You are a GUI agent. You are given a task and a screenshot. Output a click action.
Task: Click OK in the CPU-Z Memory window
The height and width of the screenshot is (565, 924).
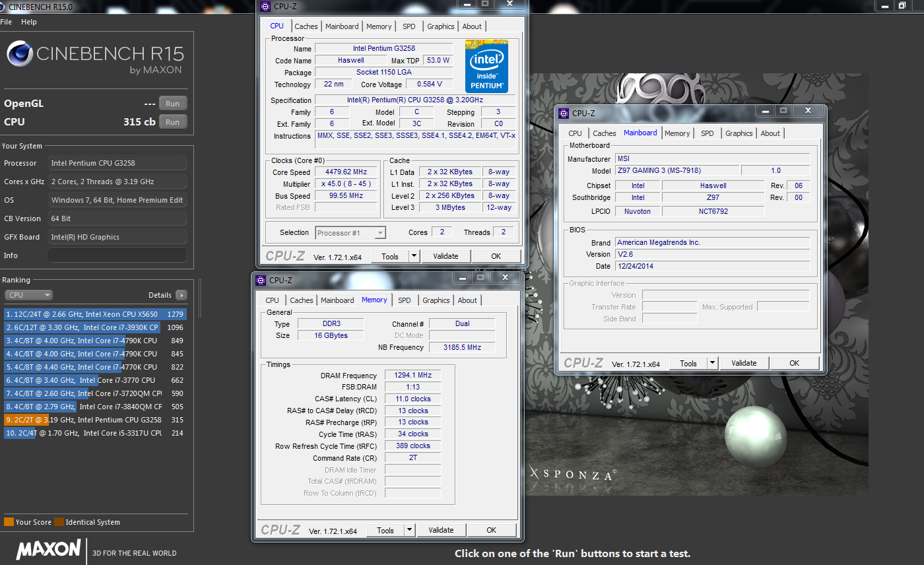pos(491,530)
